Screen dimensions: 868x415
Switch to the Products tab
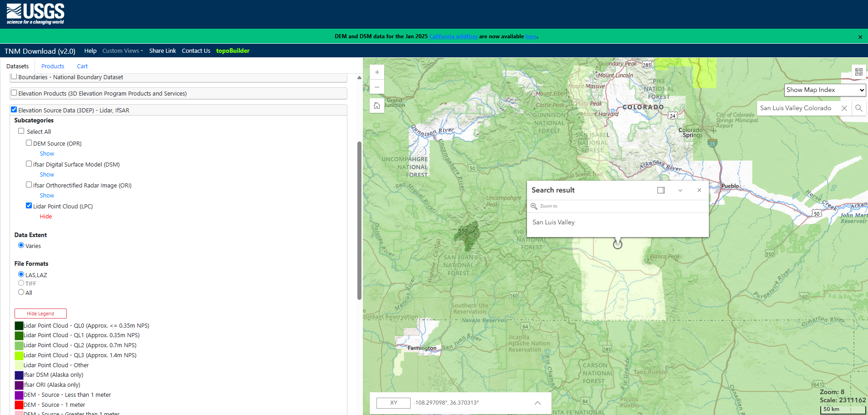(x=53, y=66)
